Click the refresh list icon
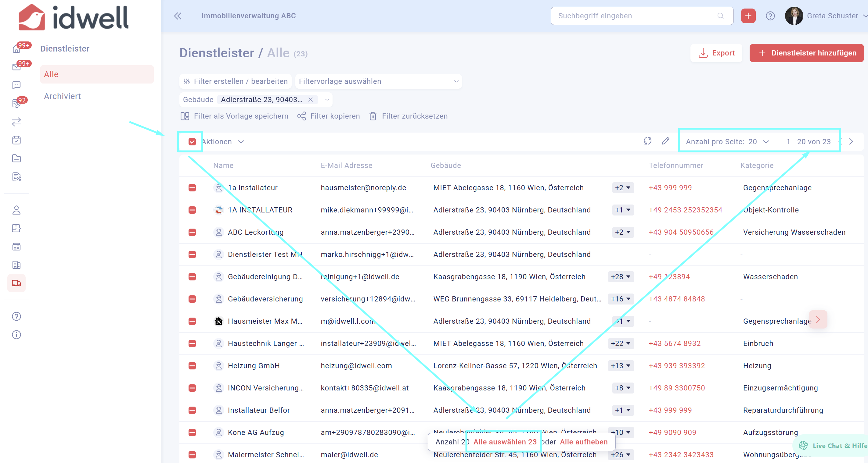The image size is (868, 463). click(x=647, y=141)
